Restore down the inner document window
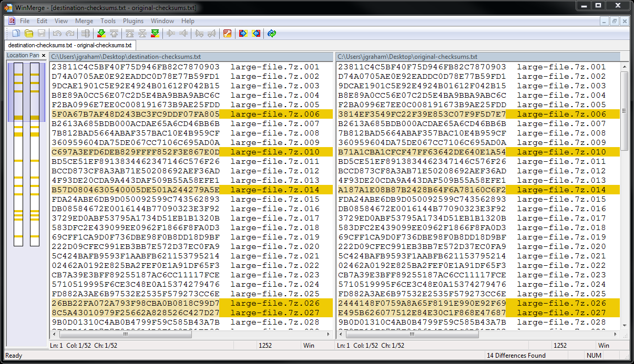This screenshot has height=364, width=634. [x=615, y=21]
